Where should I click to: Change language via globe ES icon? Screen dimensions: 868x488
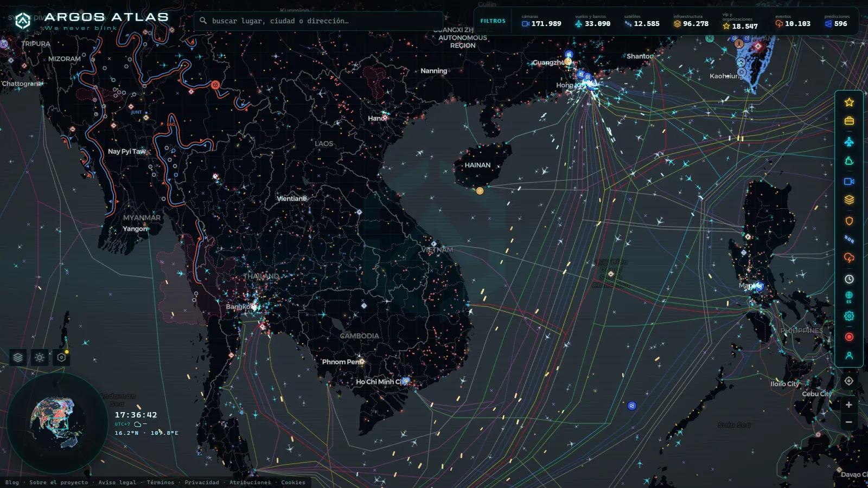click(x=849, y=297)
